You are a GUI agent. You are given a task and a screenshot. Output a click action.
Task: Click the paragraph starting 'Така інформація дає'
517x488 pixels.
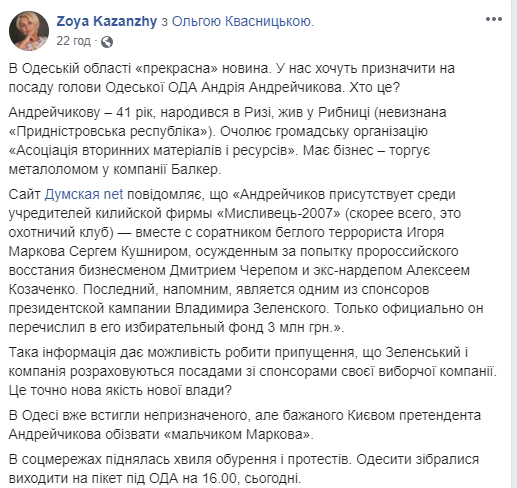(x=253, y=371)
